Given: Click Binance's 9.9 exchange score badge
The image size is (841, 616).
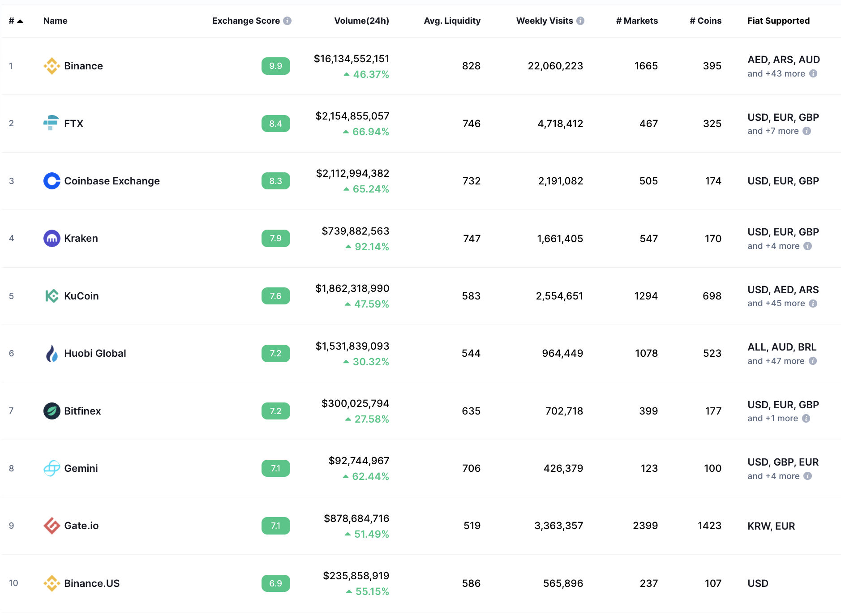Looking at the screenshot, I should (x=276, y=66).
